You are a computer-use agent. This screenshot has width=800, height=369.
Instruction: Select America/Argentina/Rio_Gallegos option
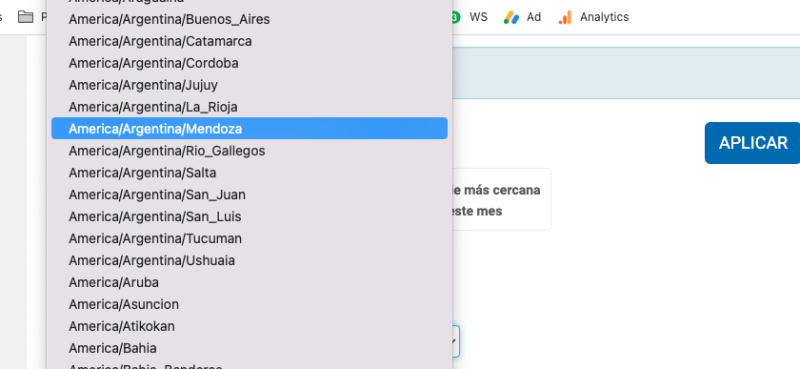pos(249,151)
